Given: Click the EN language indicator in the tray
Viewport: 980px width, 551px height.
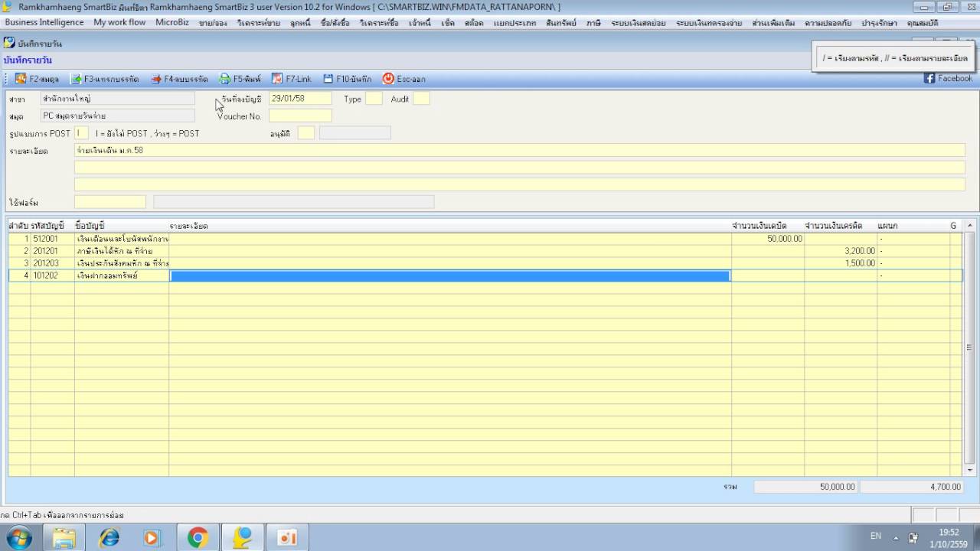Looking at the screenshot, I should coord(876,536).
